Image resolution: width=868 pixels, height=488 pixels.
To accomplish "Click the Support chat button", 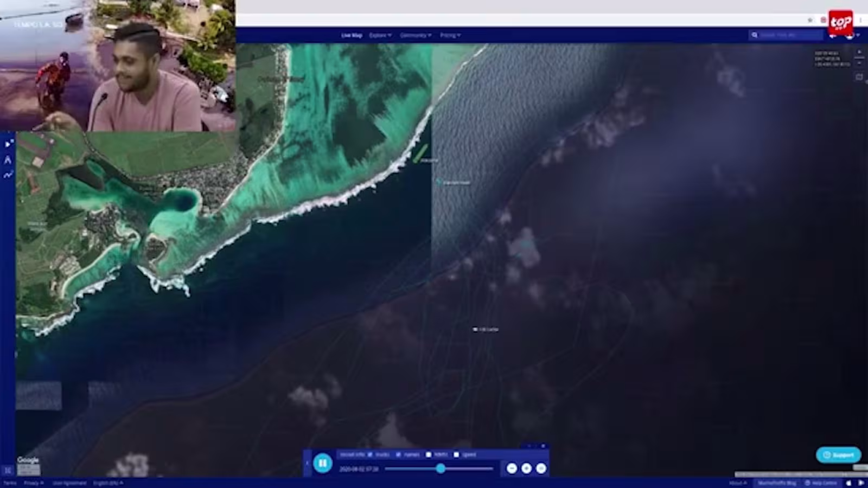I will pyautogui.click(x=838, y=455).
